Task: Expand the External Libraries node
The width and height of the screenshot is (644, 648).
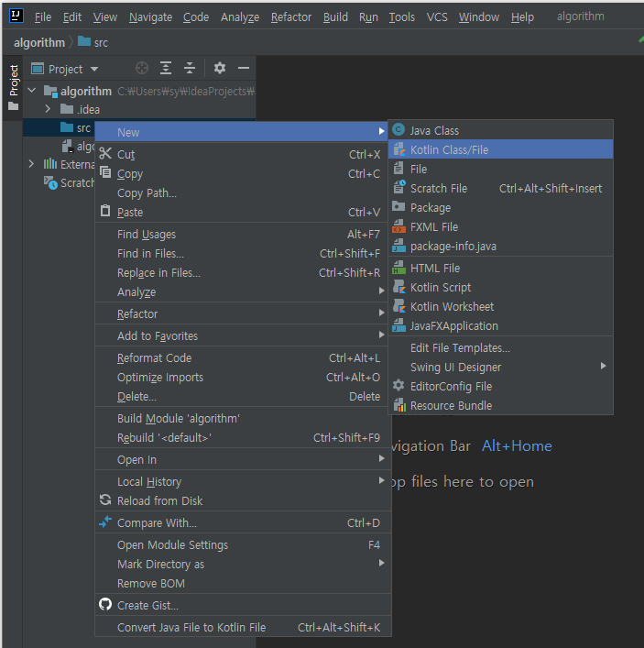Action: click(x=31, y=164)
